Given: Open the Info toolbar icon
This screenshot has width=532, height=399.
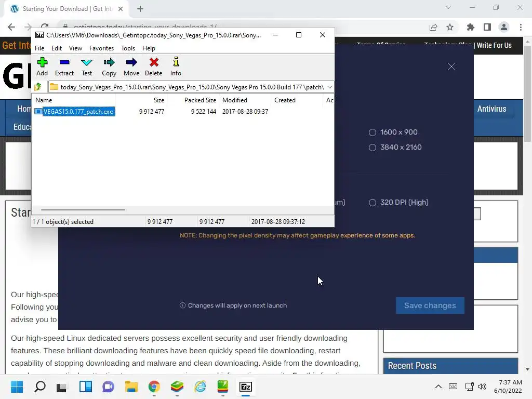Looking at the screenshot, I should click(x=176, y=66).
